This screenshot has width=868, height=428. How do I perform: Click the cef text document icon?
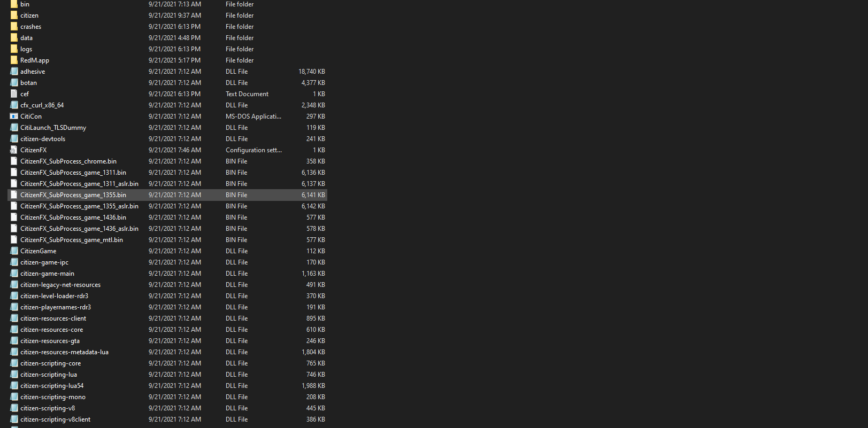point(14,94)
